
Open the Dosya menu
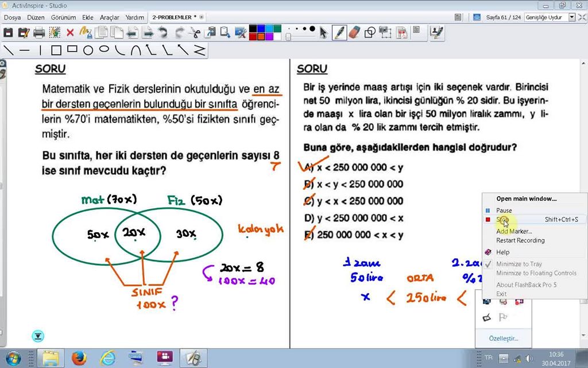click(x=13, y=17)
